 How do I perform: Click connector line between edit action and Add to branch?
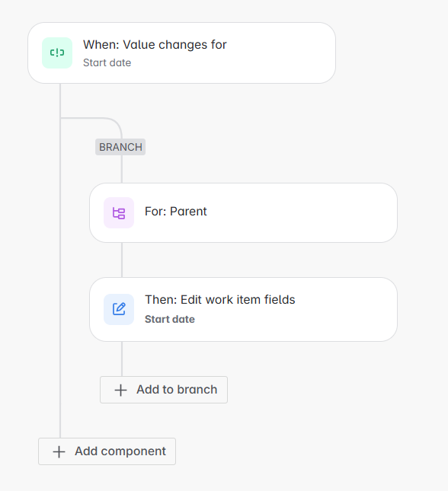[x=122, y=359]
